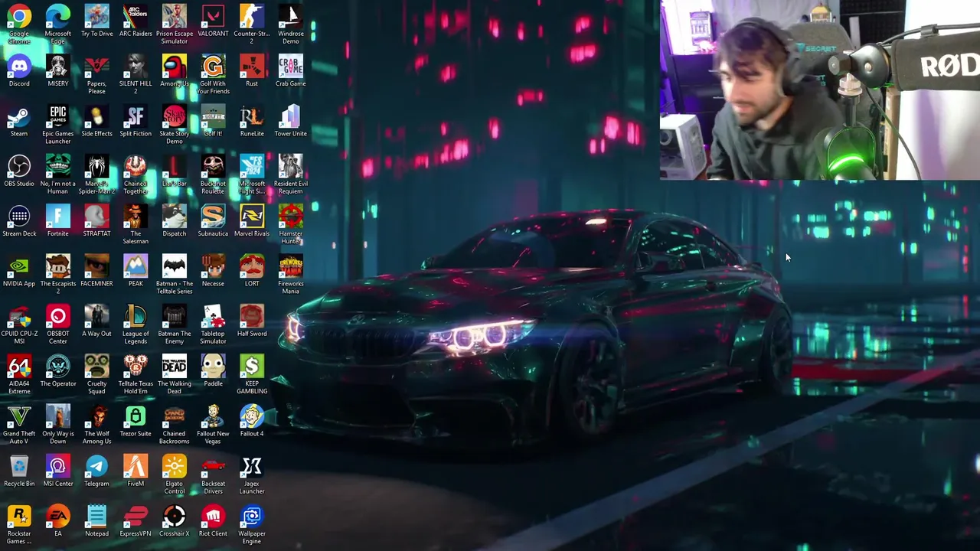Select Grand Theft Auto V icon
Image resolution: width=980 pixels, height=551 pixels.
pos(19,416)
